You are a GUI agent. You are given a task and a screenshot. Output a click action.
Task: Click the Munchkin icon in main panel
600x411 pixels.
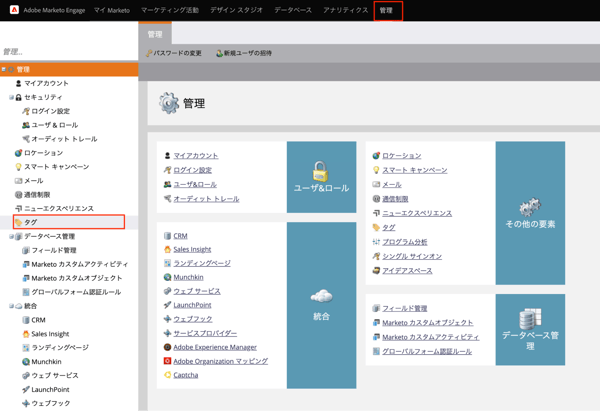167,277
